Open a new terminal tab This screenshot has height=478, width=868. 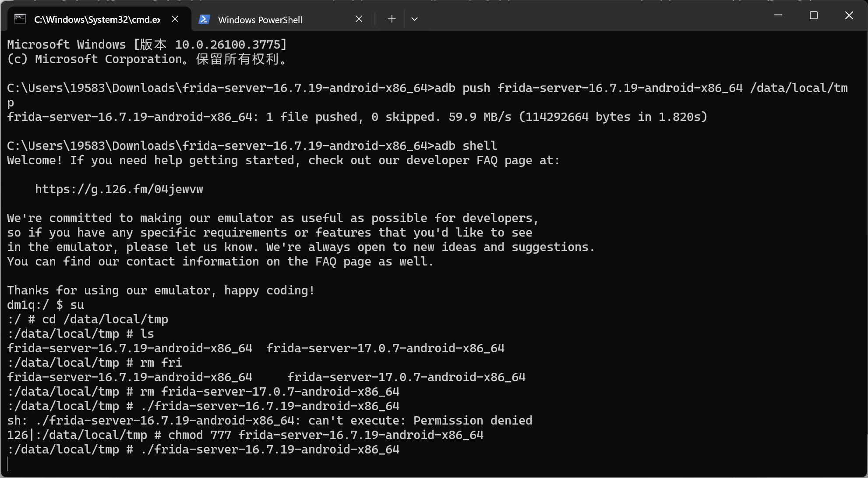(392, 19)
